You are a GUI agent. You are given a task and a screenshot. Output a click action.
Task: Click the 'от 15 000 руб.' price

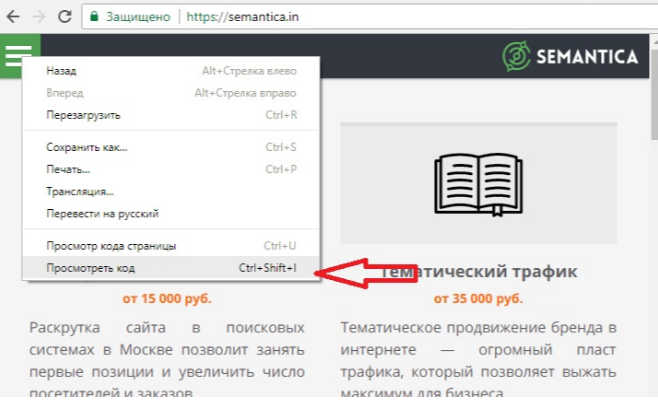click(x=167, y=298)
